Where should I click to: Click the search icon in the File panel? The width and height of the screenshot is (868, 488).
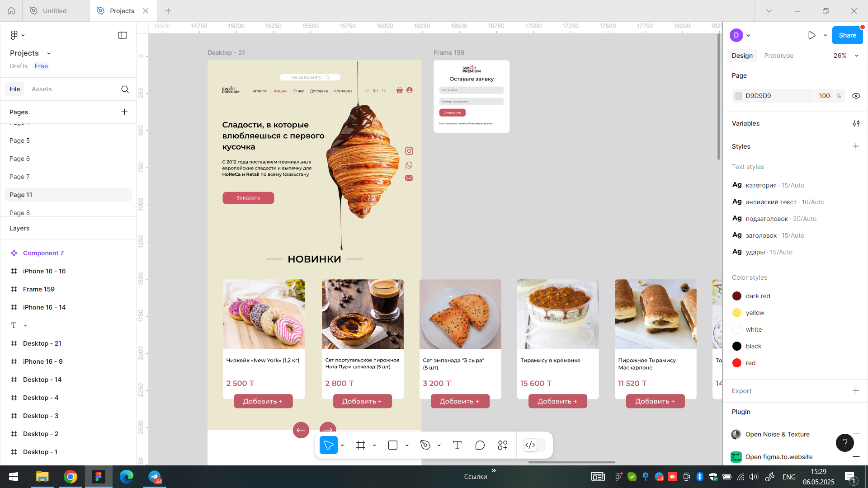pos(125,89)
